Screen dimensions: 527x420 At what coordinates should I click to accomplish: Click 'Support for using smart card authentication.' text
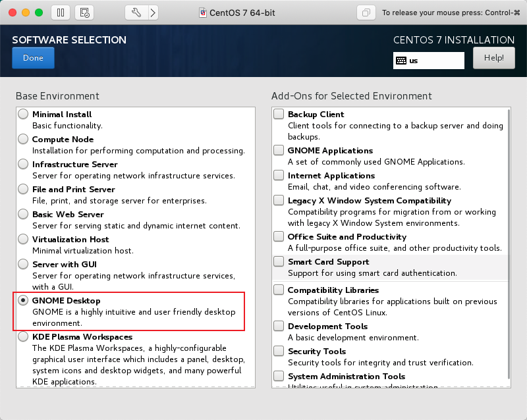372,273
